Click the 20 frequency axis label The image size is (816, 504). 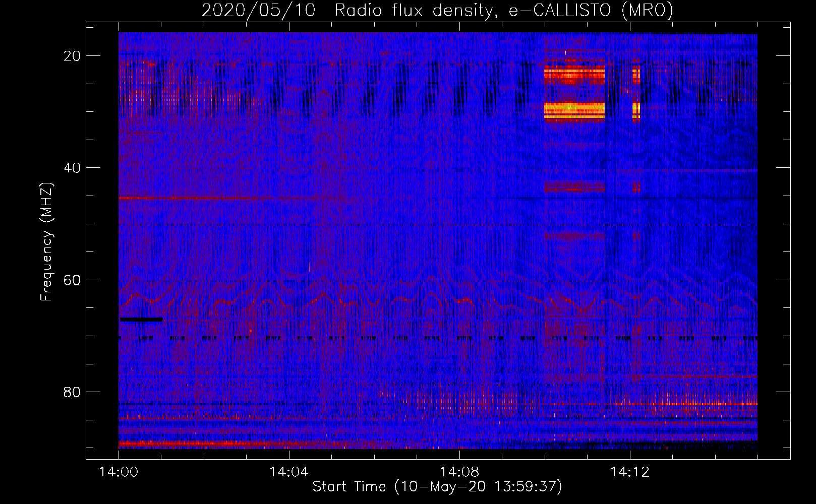pyautogui.click(x=72, y=56)
